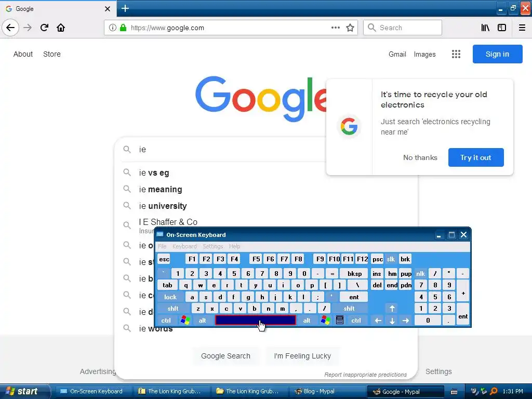Viewport: 532px width, 399px height.
Task: Switch to Blog - Mypal taskbar window
Action: (326, 391)
